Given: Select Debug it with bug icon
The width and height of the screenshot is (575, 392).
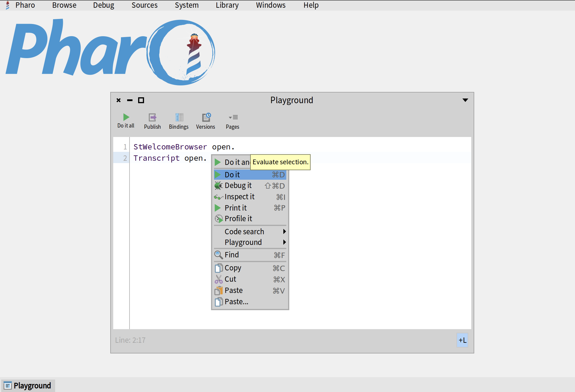Looking at the screenshot, I should pos(238,186).
